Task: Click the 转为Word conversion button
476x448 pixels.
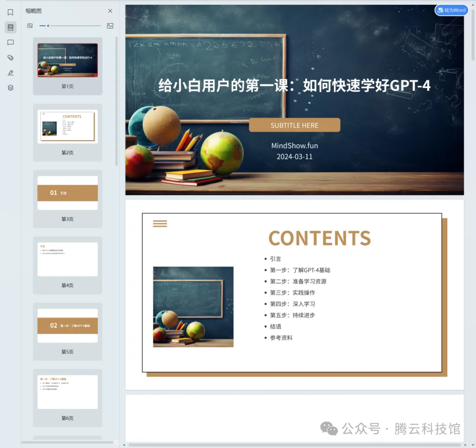Action: 451,10
